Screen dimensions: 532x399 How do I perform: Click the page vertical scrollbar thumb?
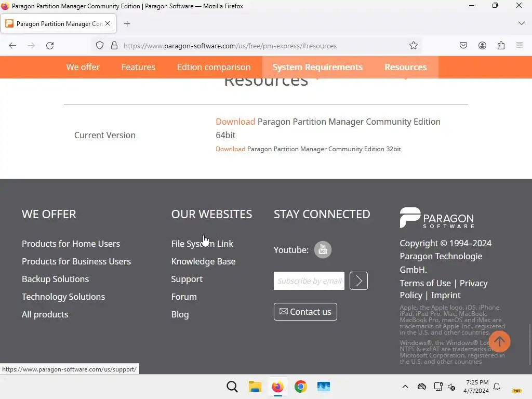pos(530,345)
